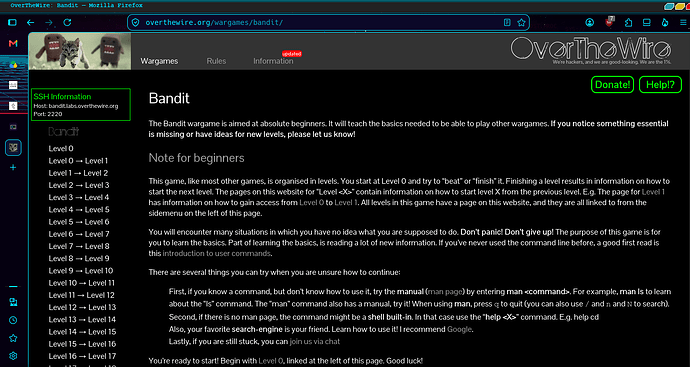This screenshot has width=690, height=367.
Task: Open Level 4 → Level 5 link
Action: pos(79,209)
